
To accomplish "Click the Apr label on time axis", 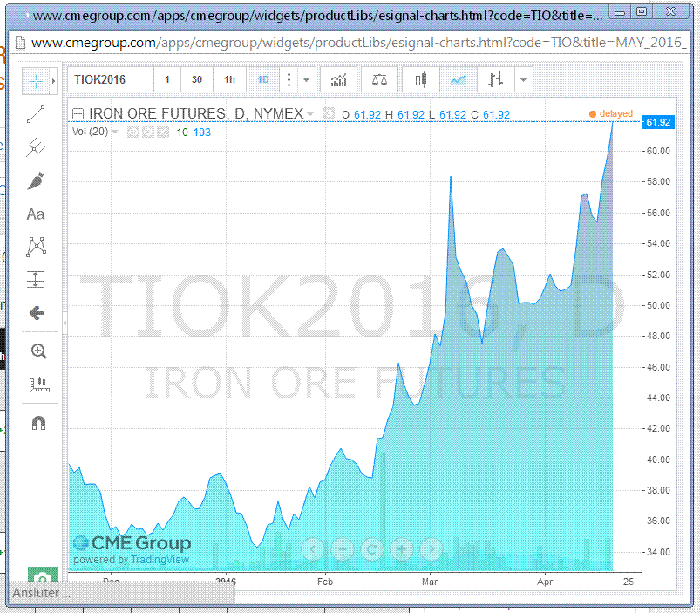I will point(545,582).
